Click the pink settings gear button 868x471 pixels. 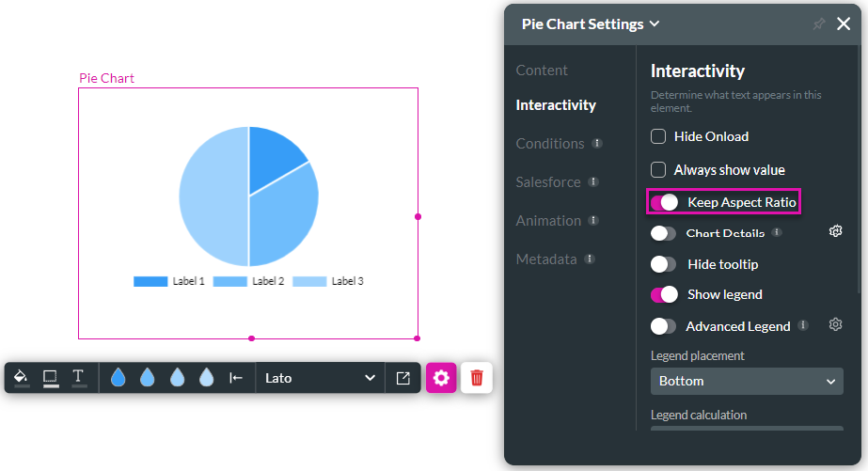click(x=441, y=378)
